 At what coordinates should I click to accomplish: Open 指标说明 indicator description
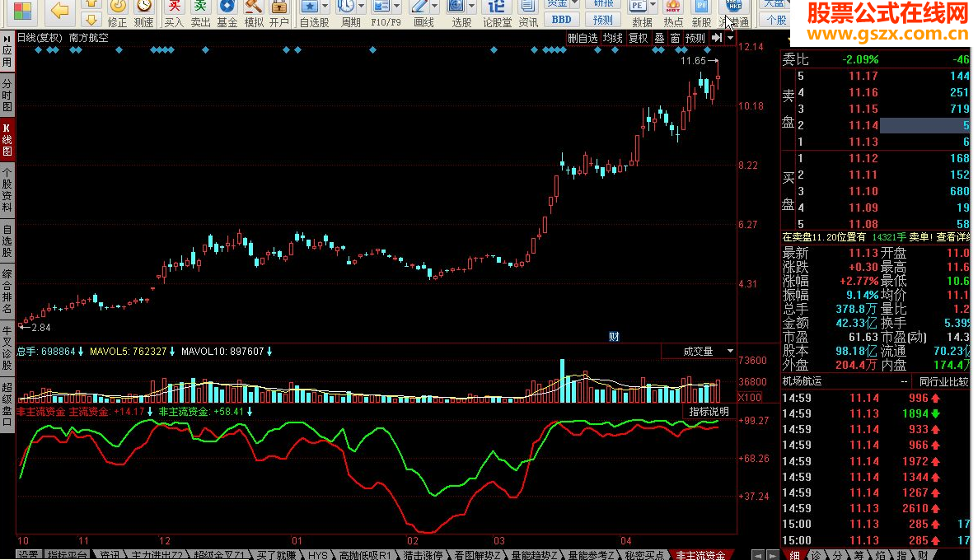709,412
